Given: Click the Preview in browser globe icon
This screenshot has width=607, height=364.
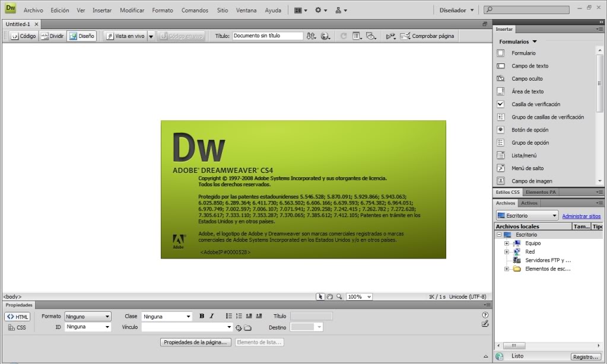Looking at the screenshot, I should click(x=326, y=36).
